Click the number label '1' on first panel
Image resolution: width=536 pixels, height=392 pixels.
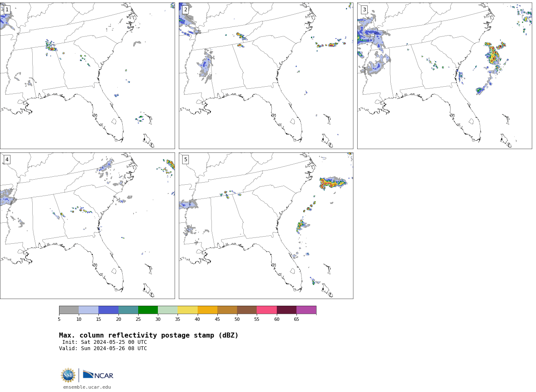(x=7, y=10)
